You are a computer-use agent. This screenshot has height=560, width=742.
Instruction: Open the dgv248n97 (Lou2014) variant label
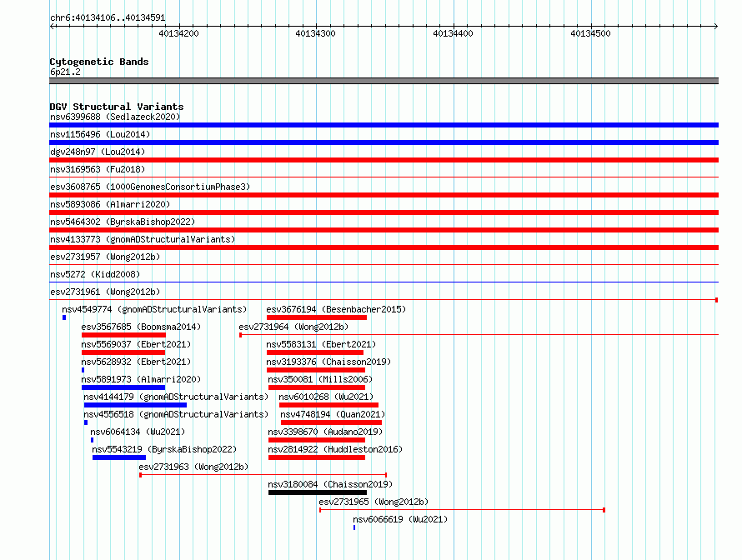[x=98, y=152]
